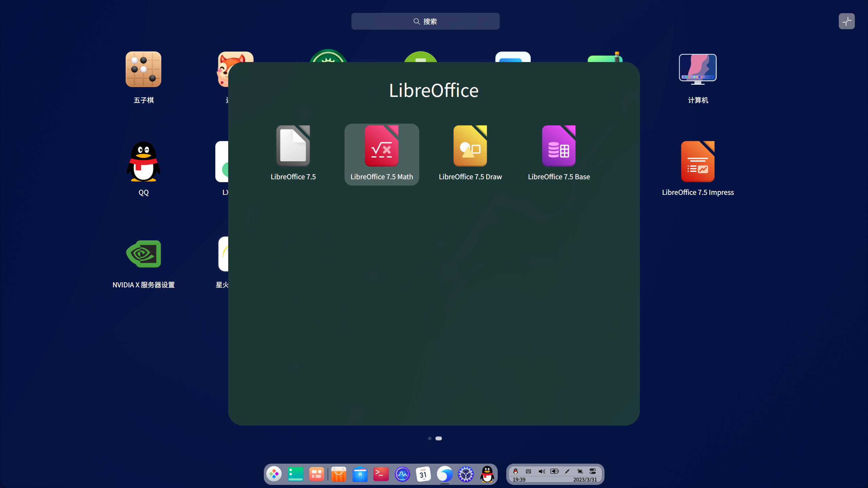Open the Gomoku 五子棋 game
Image resolution: width=868 pixels, height=488 pixels.
click(143, 77)
